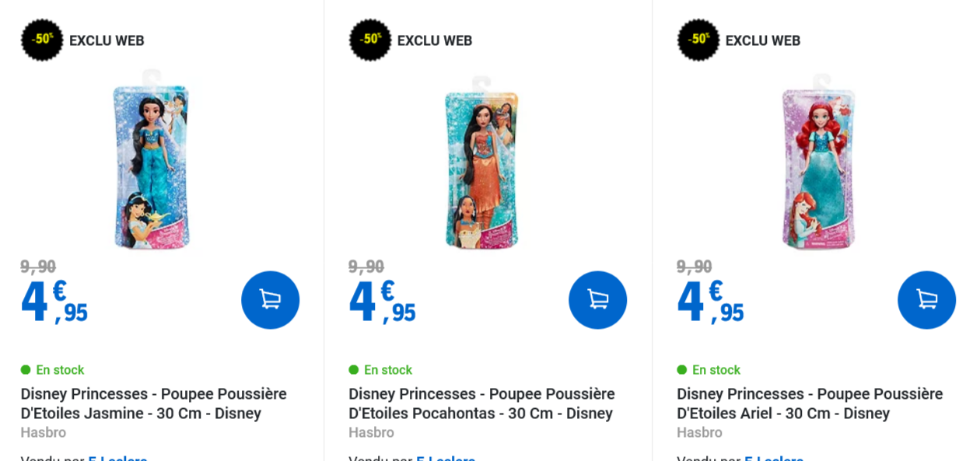Click Hasbro brand under the Ariel doll
This screenshot has height=461, width=980.
(699, 432)
